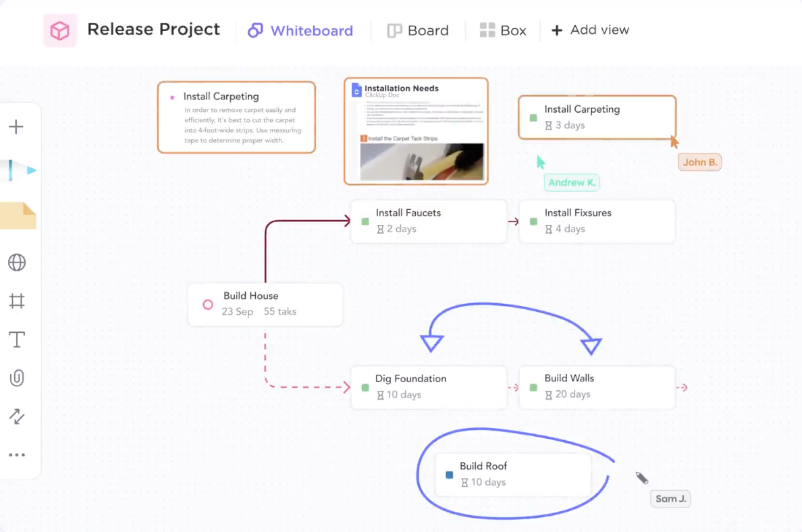The height and width of the screenshot is (532, 802).
Task: Switch to the Box view tab
Action: coord(503,30)
